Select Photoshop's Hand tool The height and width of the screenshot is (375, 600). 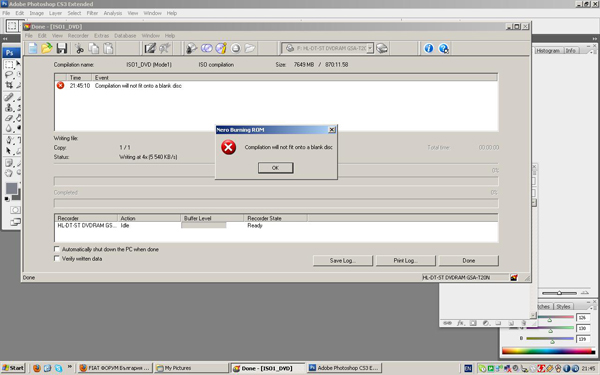(x=9, y=174)
